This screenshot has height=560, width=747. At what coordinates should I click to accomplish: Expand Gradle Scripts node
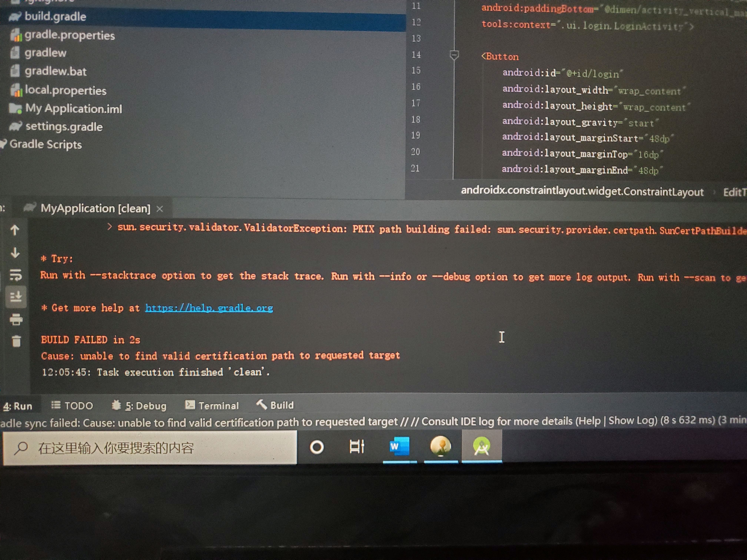[x=46, y=144]
